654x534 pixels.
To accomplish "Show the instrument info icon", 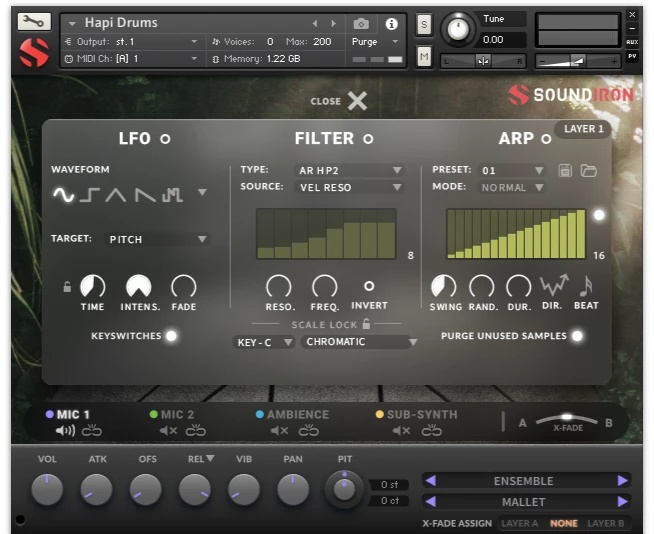I will click(391, 24).
